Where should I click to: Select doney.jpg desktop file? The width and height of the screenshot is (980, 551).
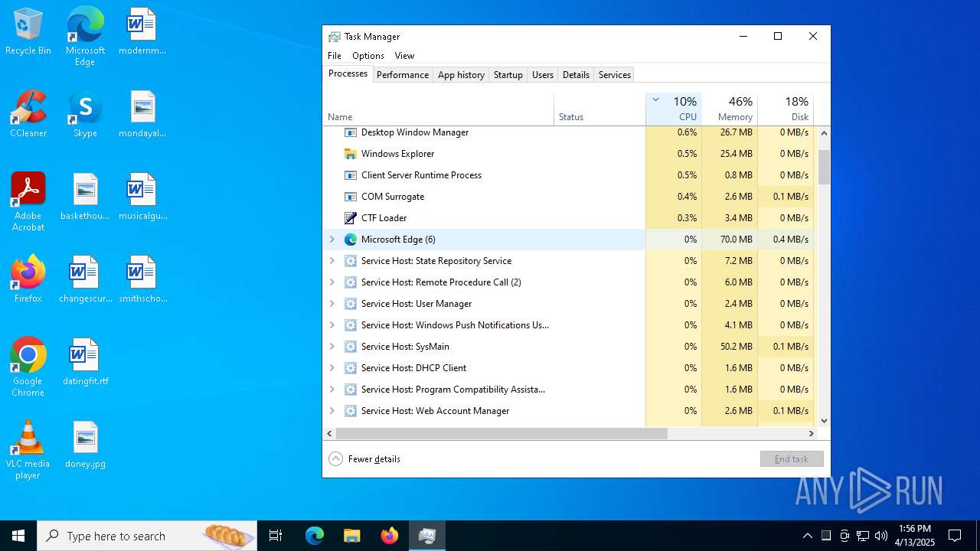tap(85, 445)
